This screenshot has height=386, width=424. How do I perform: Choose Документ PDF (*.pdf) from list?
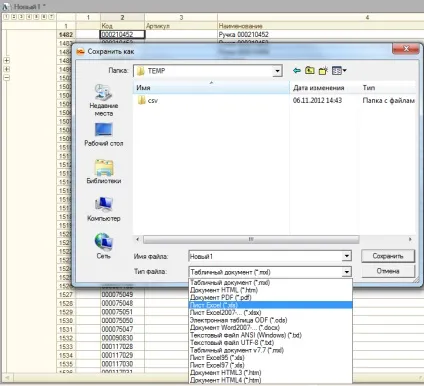click(x=270, y=297)
